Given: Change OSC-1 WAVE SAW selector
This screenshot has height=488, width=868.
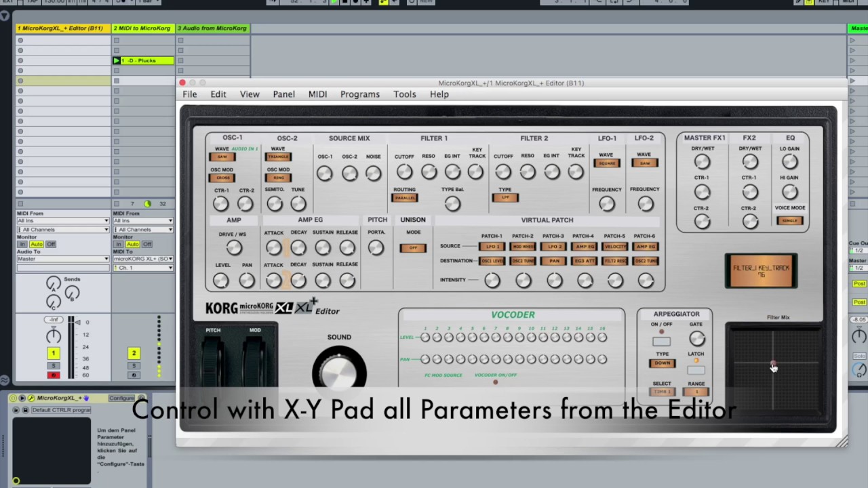Looking at the screenshot, I should coord(222,157).
